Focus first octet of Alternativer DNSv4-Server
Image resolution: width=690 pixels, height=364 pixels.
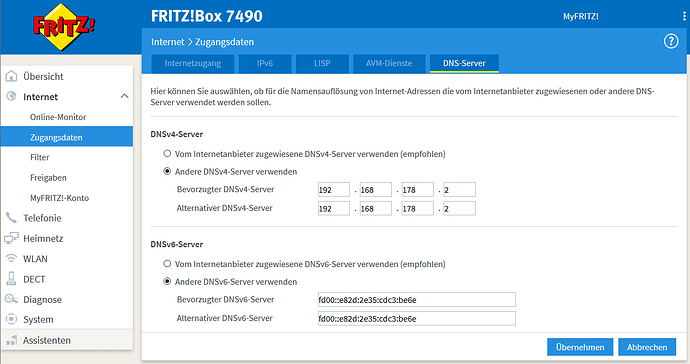coord(334,209)
